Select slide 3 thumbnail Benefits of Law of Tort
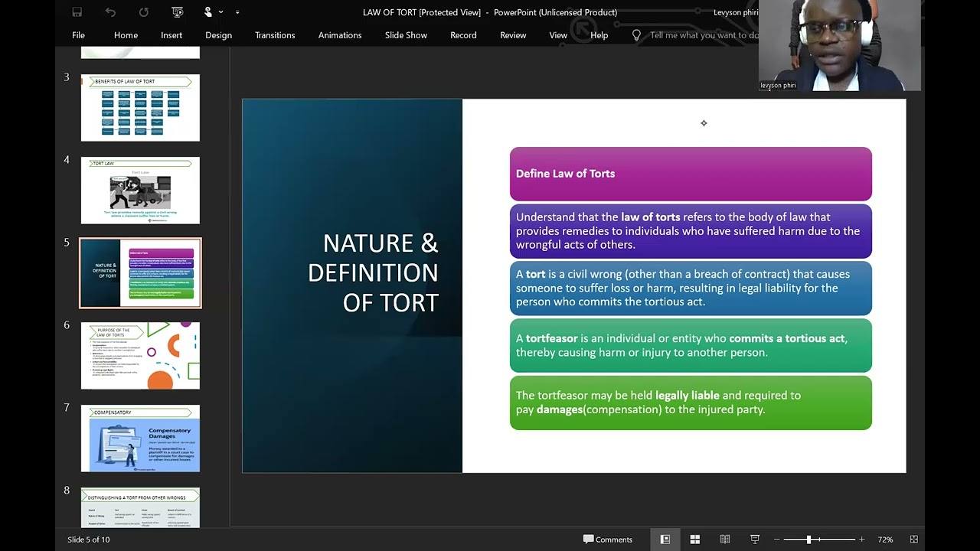The width and height of the screenshot is (980, 551). pos(140,108)
